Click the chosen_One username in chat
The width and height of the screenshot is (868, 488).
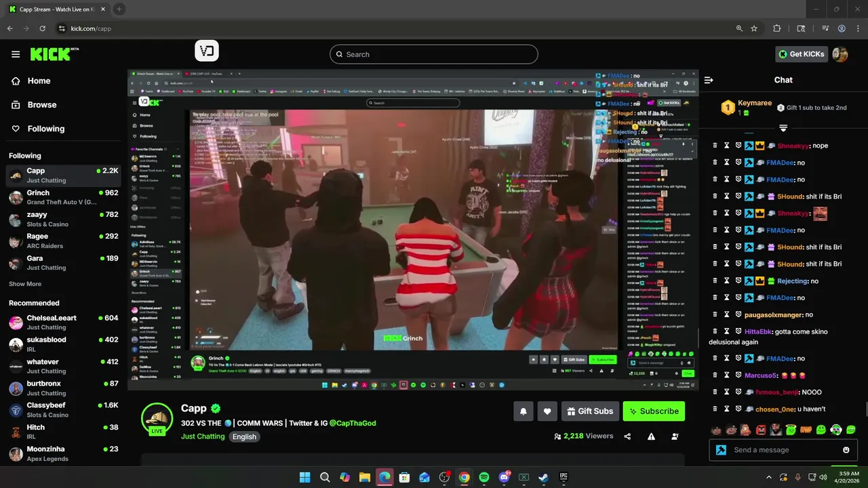coord(775,409)
